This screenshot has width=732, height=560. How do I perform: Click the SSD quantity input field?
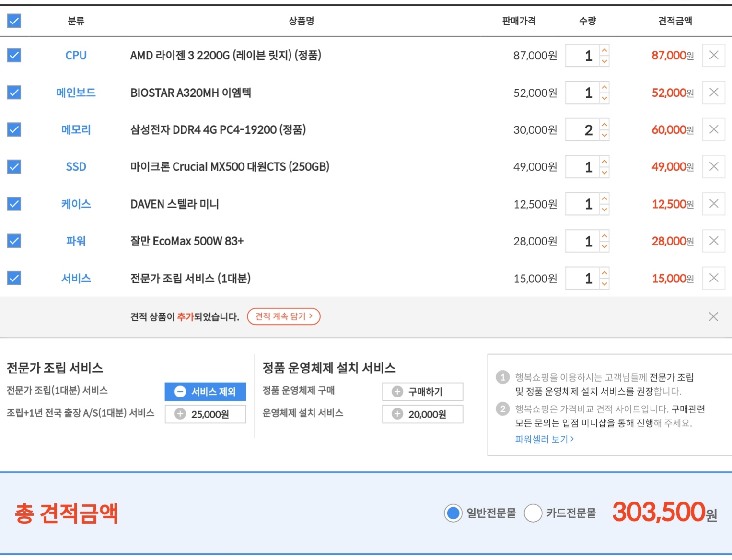tap(582, 167)
